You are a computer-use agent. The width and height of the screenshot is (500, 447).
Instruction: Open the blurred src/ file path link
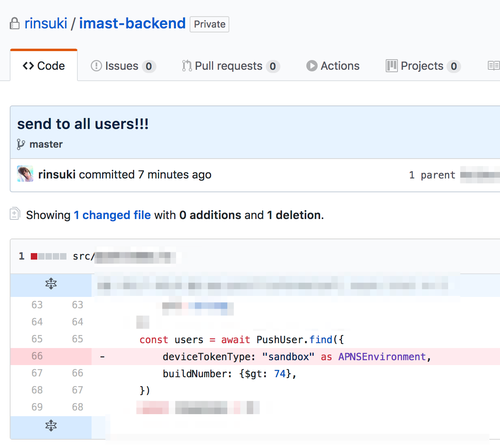pos(124,256)
